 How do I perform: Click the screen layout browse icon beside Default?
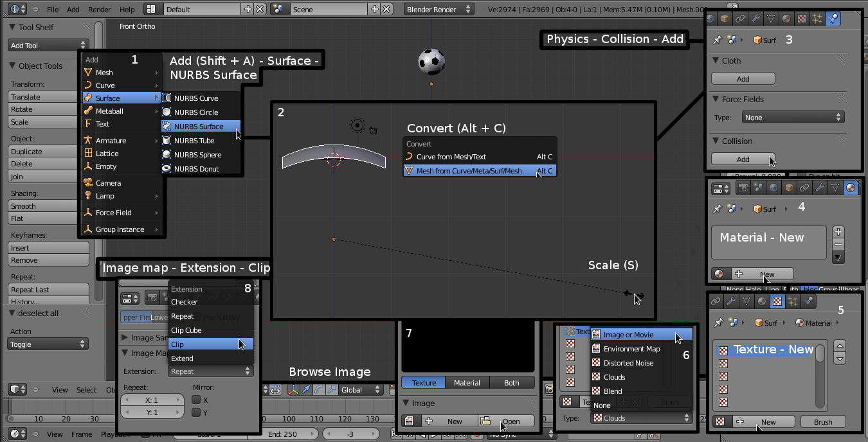pyautogui.click(x=153, y=10)
